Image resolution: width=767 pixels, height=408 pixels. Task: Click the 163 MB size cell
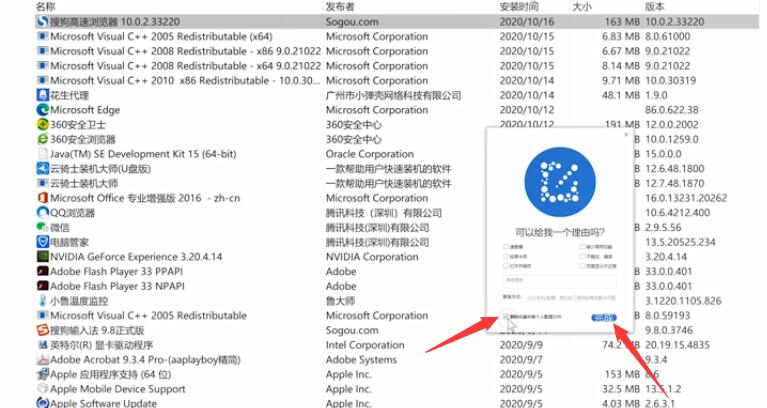622,22
